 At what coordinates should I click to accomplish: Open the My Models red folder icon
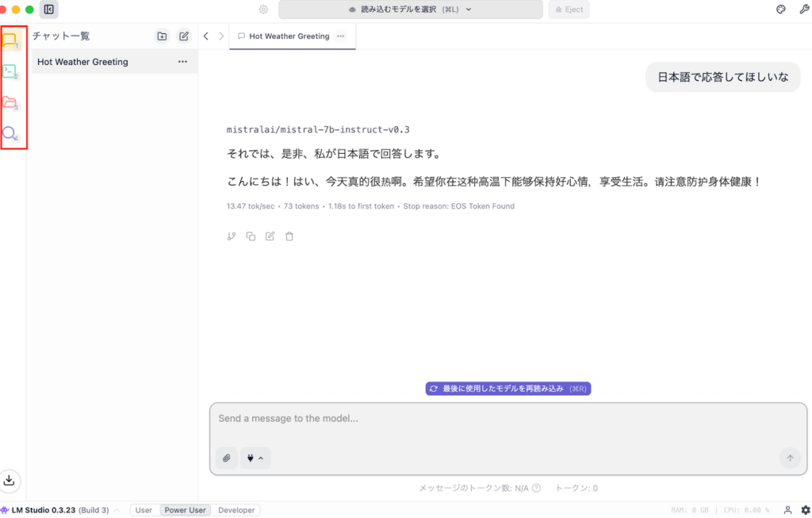coord(11,102)
